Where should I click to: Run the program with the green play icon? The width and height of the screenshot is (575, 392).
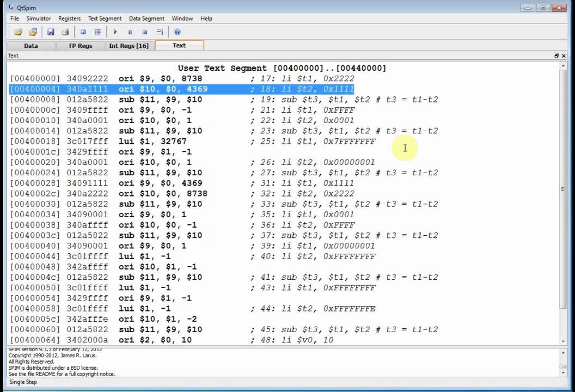[x=115, y=32]
